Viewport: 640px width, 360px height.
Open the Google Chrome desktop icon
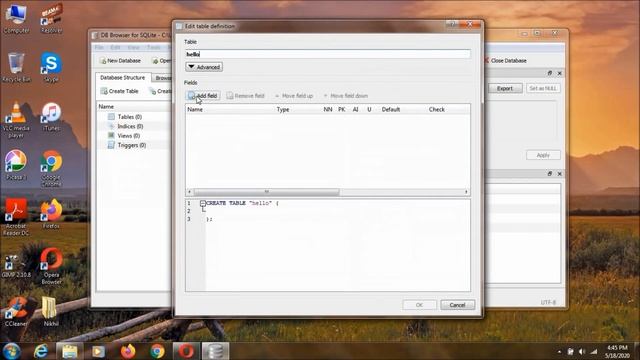(x=51, y=169)
